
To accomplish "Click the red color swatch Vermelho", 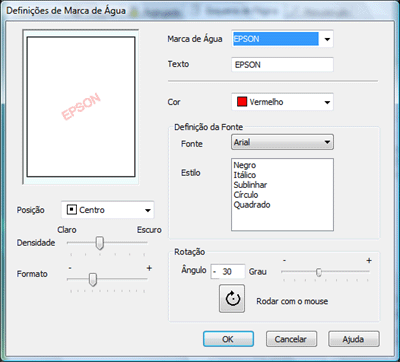I will pos(242,102).
